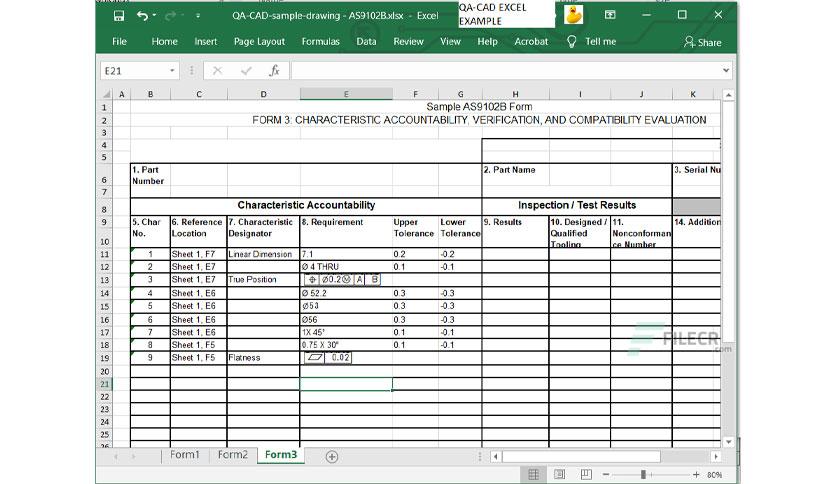Click horizontal scrollbar right arrow

[x=716, y=457]
